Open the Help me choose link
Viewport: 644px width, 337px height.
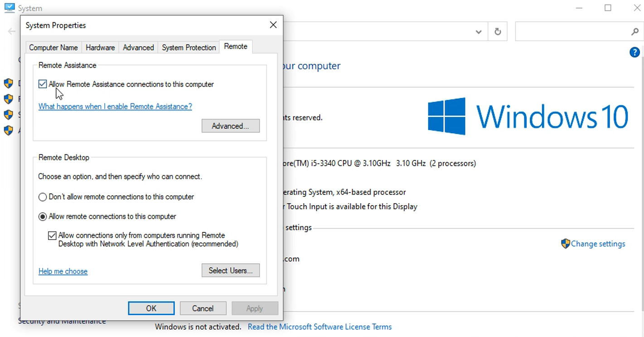[x=63, y=271]
